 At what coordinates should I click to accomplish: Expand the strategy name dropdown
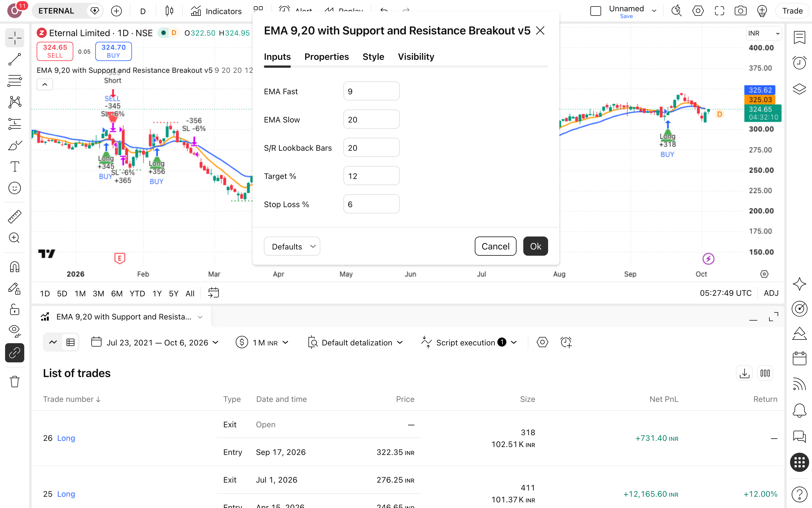point(200,317)
